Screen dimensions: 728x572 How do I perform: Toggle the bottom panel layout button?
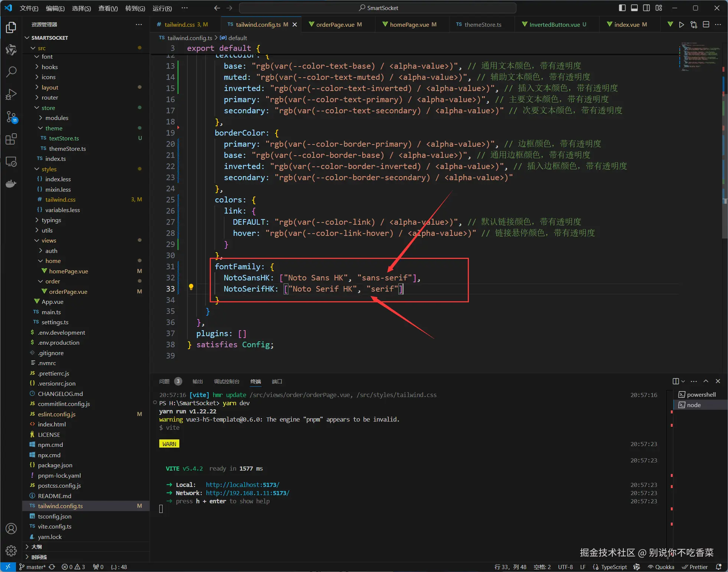click(x=634, y=8)
